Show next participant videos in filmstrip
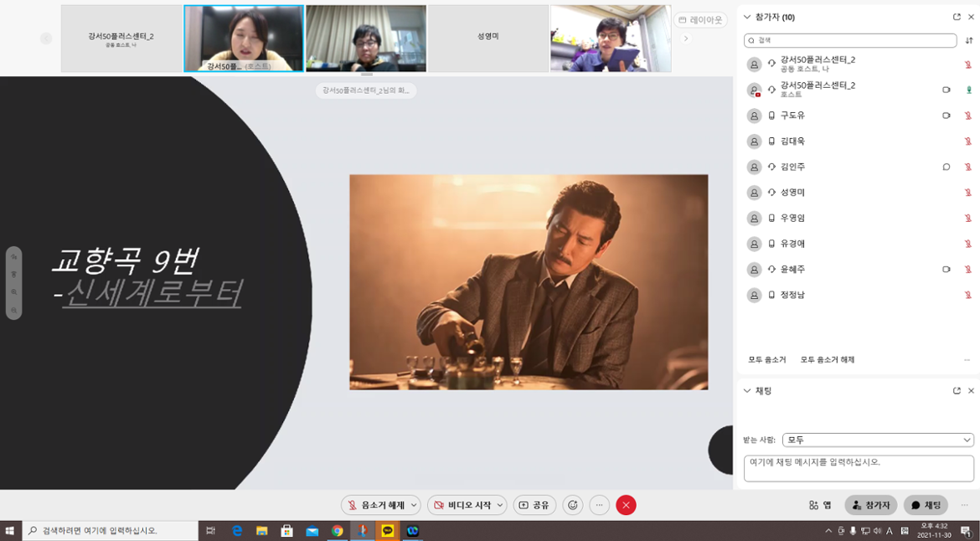Screen dimensions: 980x541 coord(686,39)
